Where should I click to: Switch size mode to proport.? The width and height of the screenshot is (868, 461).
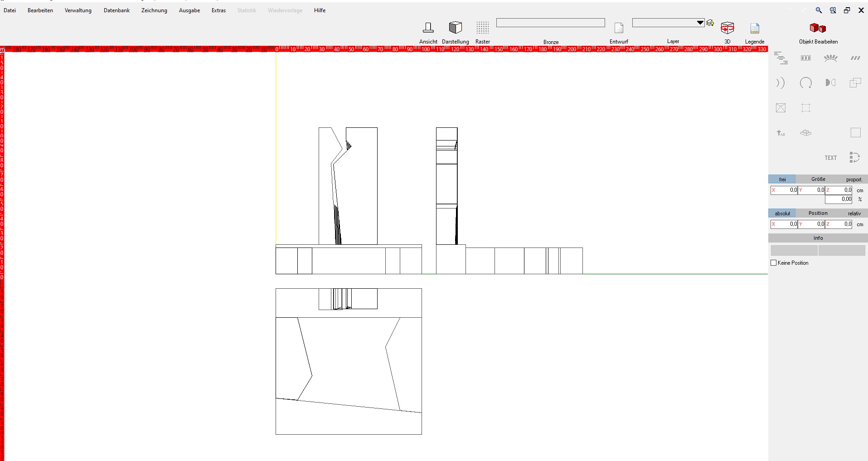(854, 180)
